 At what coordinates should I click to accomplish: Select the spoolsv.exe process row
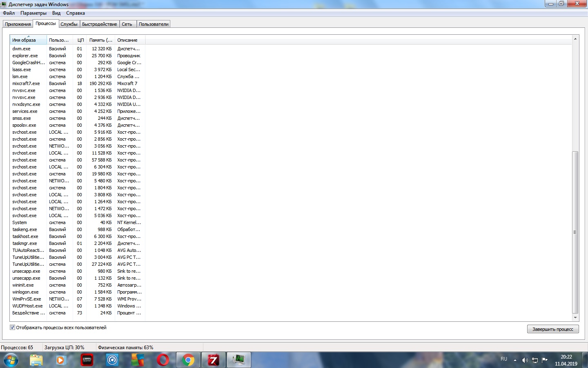click(78, 125)
